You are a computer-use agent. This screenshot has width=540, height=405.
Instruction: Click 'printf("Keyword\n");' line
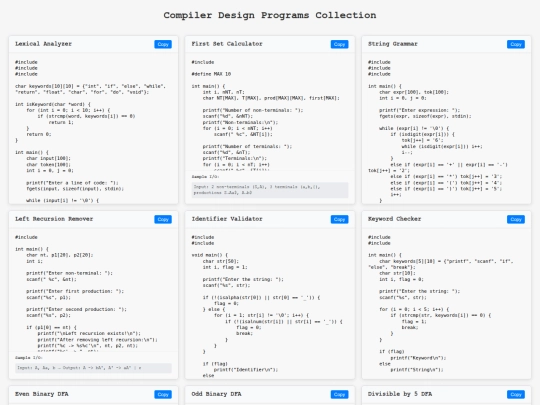point(418,358)
